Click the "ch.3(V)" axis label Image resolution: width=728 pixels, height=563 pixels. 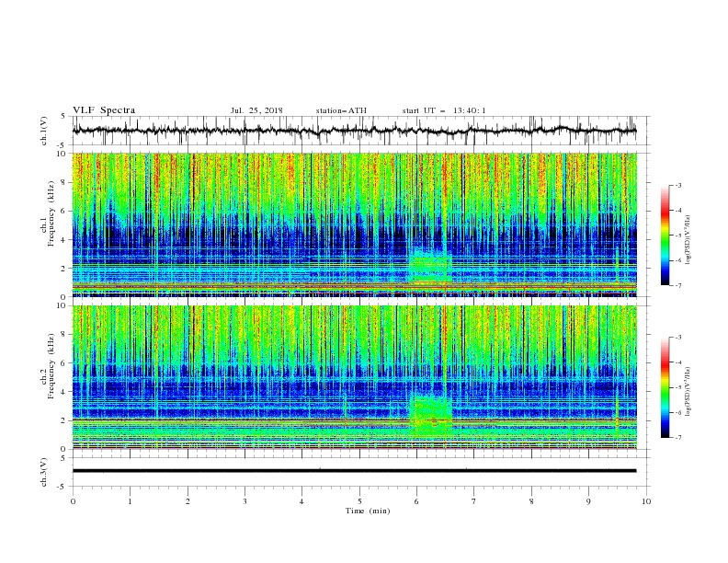[x=44, y=472]
